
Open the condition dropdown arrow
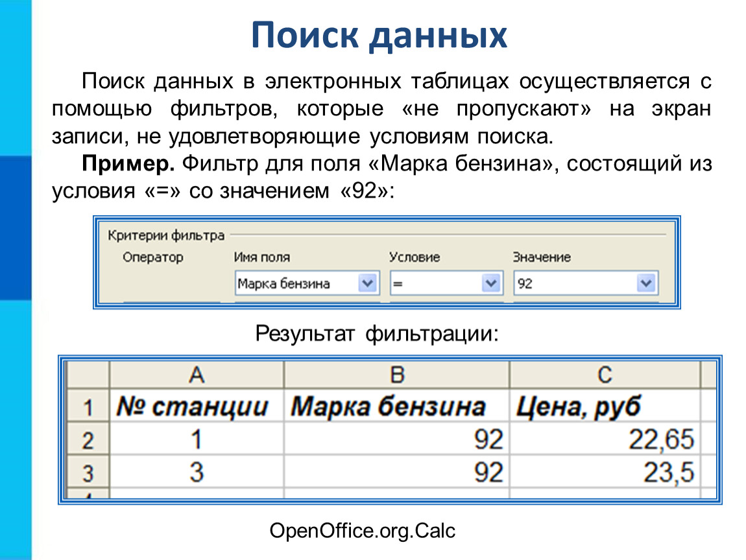point(491,283)
